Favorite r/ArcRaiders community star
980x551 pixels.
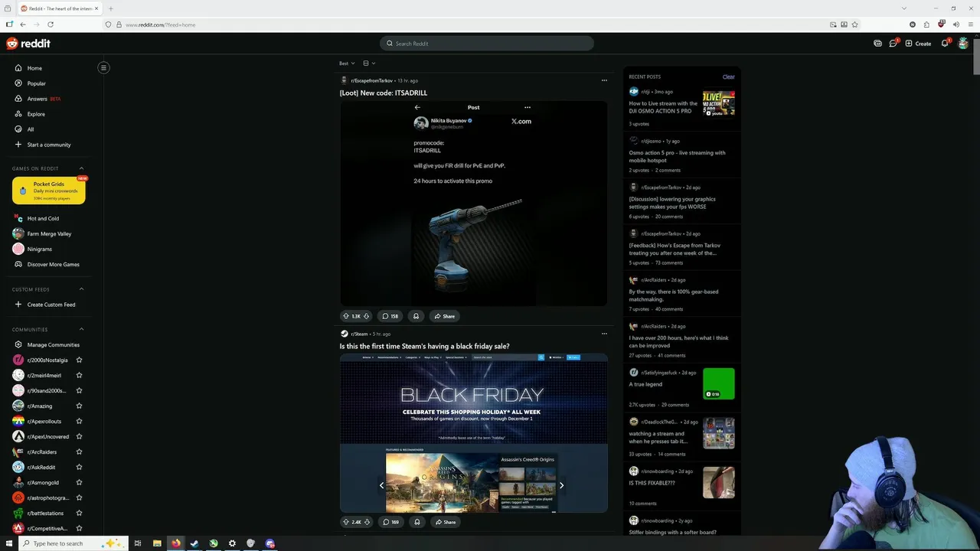pyautogui.click(x=79, y=452)
